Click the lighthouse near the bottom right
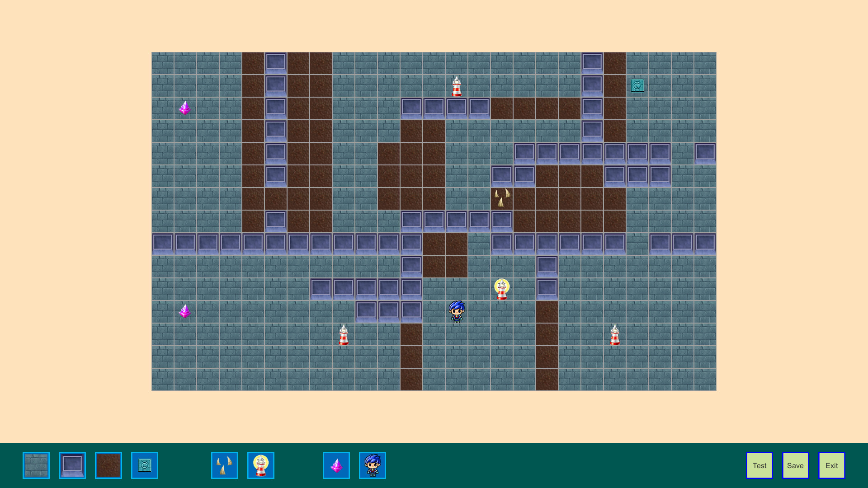868x488 pixels. 615,334
